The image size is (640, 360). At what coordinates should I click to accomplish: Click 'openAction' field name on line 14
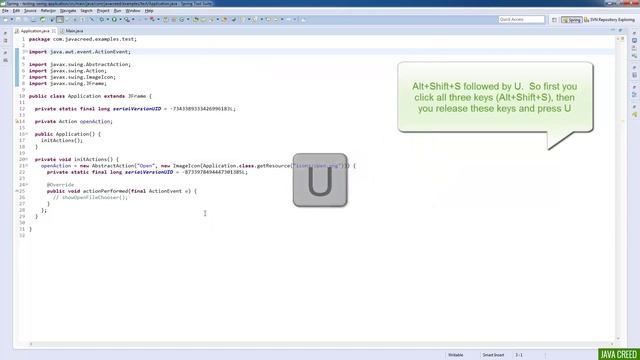pos(95,122)
